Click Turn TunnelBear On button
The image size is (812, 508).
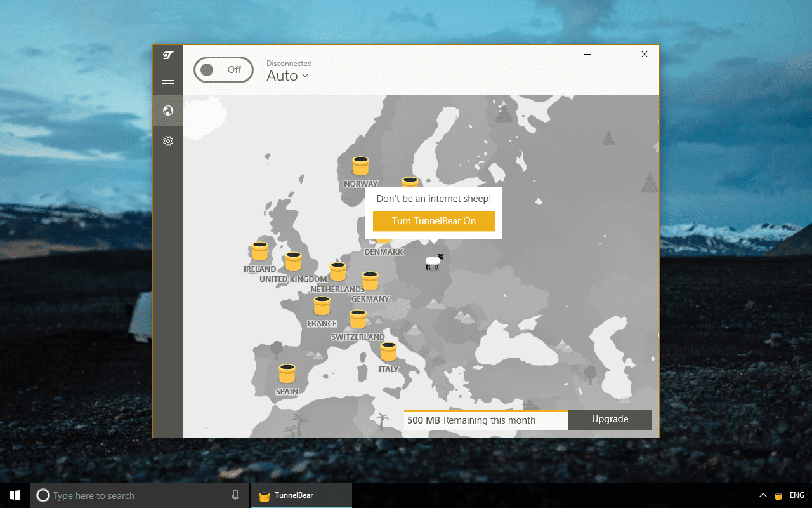[x=434, y=221]
